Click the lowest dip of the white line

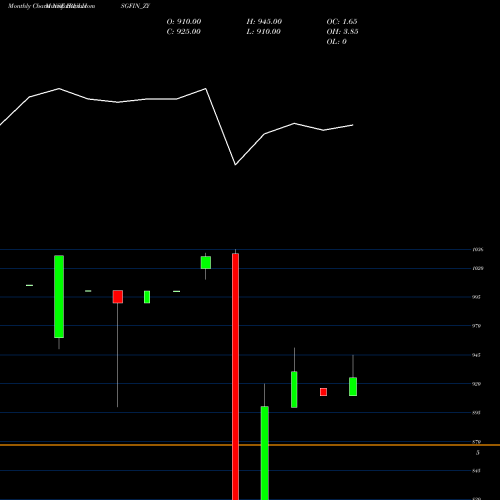235,165
